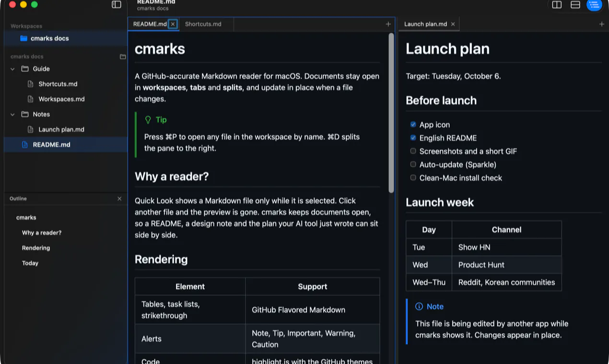Image resolution: width=609 pixels, height=364 pixels.
Task: Close the Outline panel
Action: (x=119, y=199)
